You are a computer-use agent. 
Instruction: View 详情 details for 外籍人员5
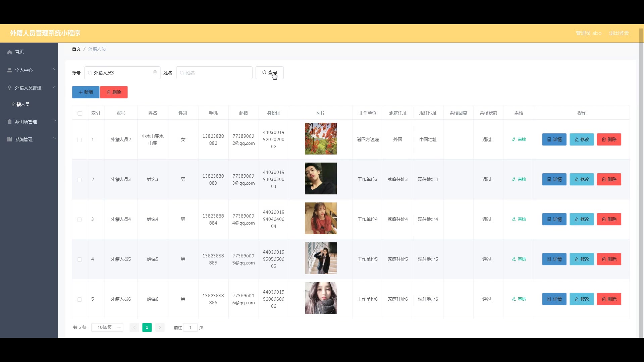[554, 259]
